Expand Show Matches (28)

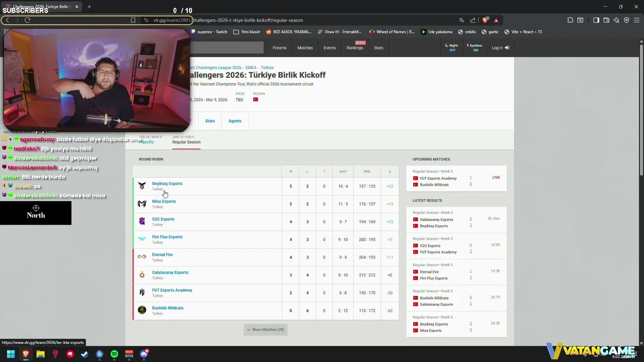[266, 329]
